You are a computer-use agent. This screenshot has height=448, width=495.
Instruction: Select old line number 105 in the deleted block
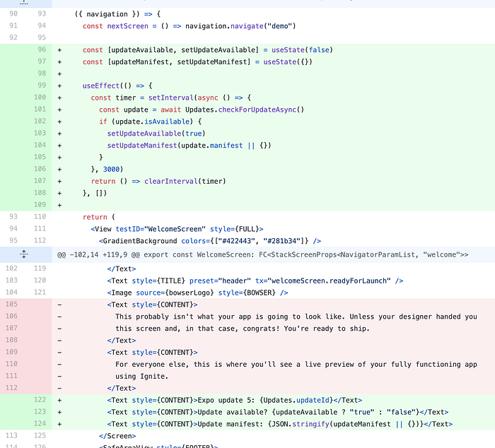tap(11, 304)
